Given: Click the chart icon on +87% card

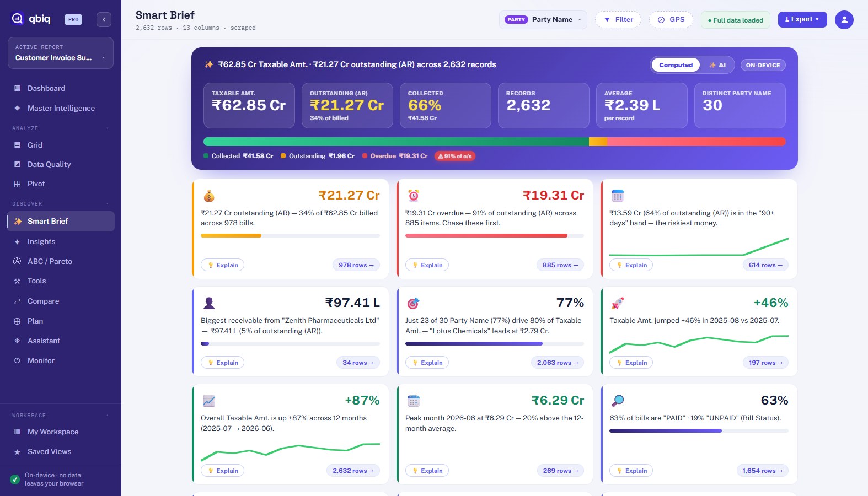Looking at the screenshot, I should pyautogui.click(x=209, y=401).
